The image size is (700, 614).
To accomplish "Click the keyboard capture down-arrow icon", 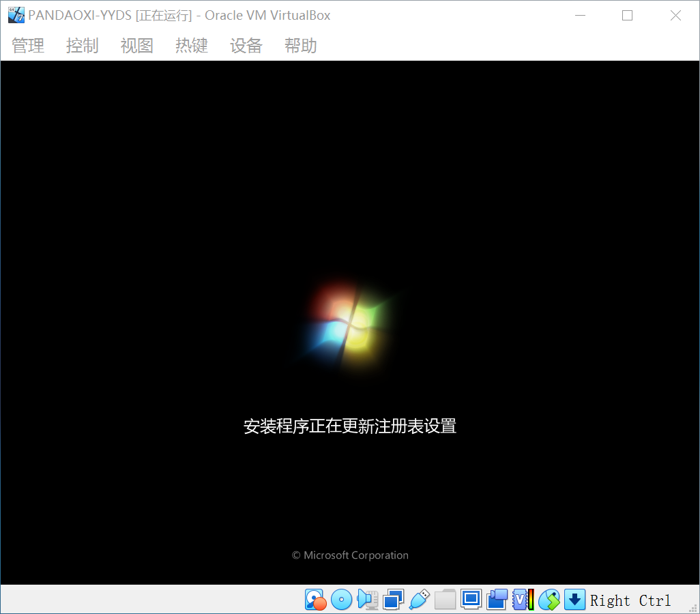I will click(x=574, y=600).
